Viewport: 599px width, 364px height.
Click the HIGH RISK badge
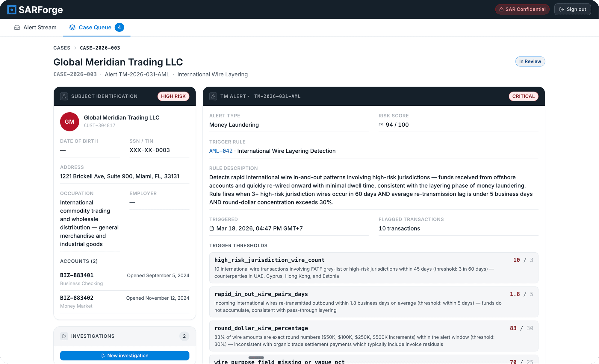tap(173, 96)
